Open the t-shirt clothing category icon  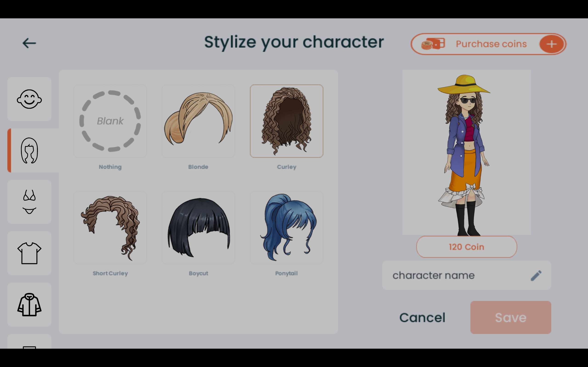coord(29,253)
